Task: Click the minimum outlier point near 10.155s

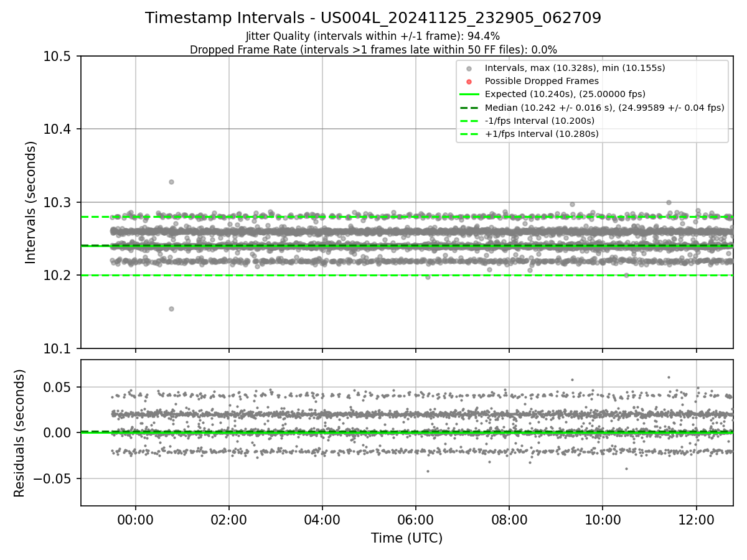Action: click(x=171, y=309)
